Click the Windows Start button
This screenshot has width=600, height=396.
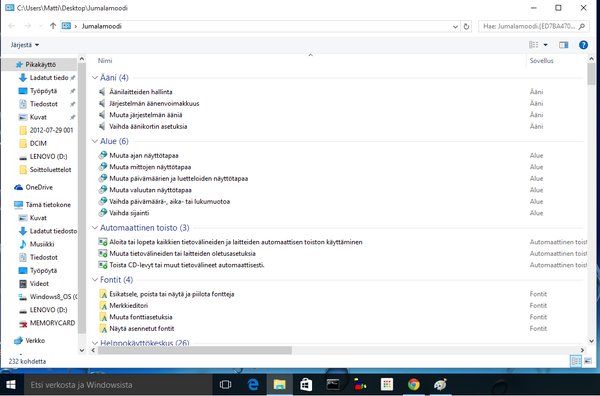coord(11,385)
